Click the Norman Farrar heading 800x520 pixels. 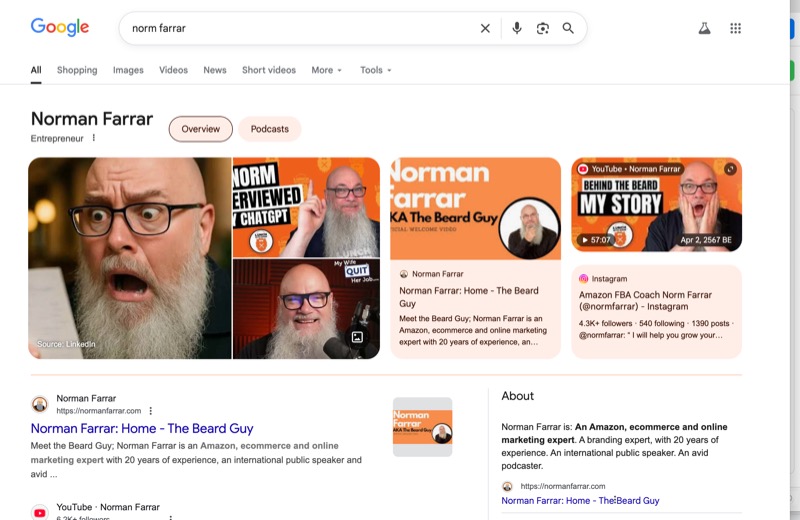(92, 119)
